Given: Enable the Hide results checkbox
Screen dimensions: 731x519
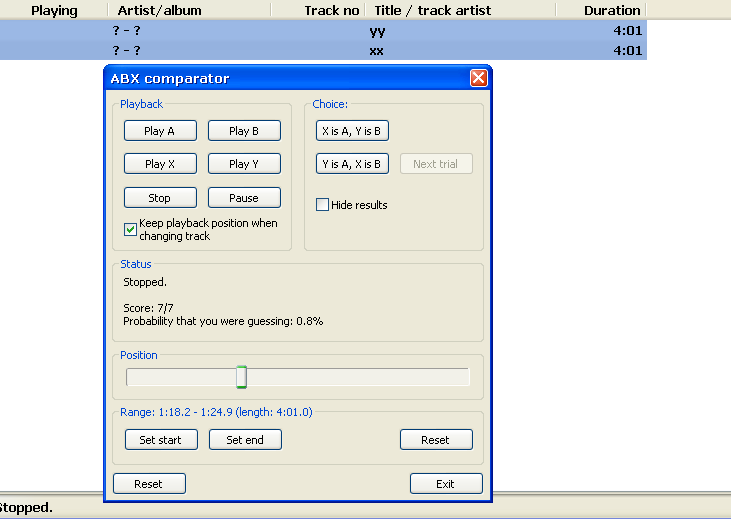Looking at the screenshot, I should 322,205.
